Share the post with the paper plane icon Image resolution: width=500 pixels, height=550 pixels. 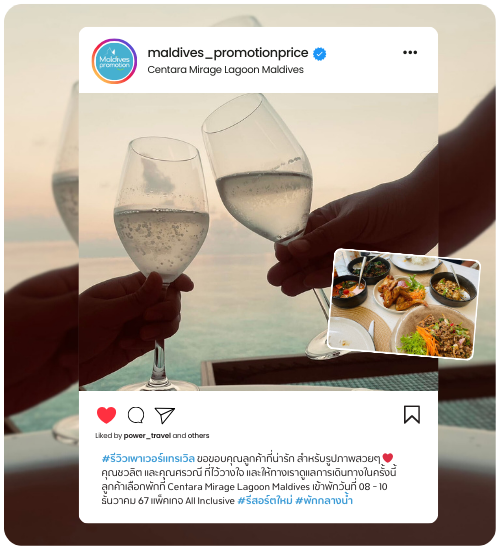coord(165,415)
